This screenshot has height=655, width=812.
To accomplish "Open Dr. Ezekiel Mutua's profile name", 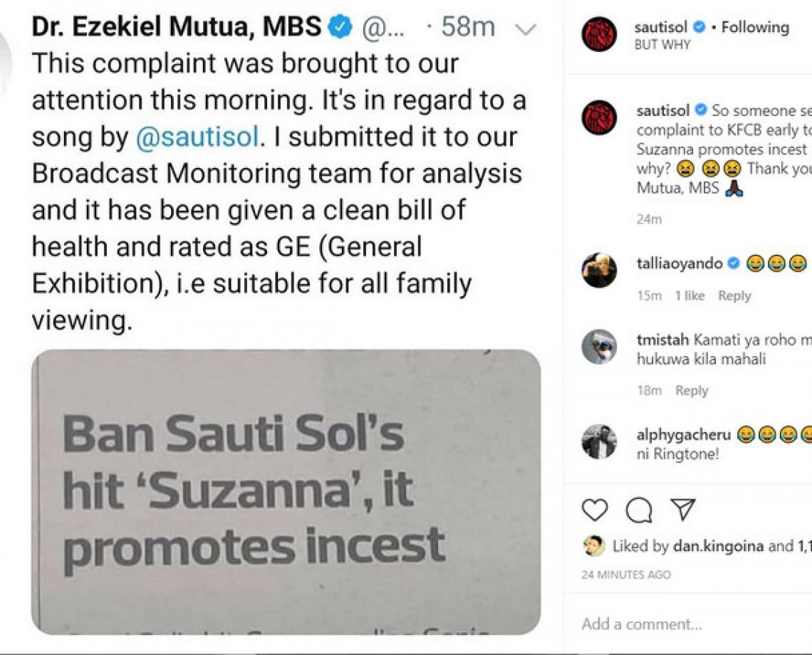I will coord(177,28).
